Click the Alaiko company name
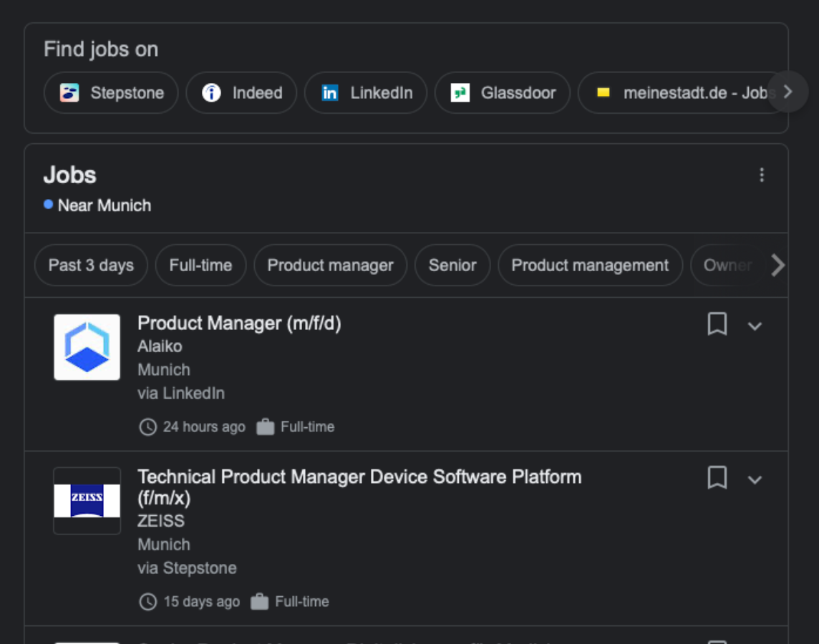819x644 pixels. (160, 346)
